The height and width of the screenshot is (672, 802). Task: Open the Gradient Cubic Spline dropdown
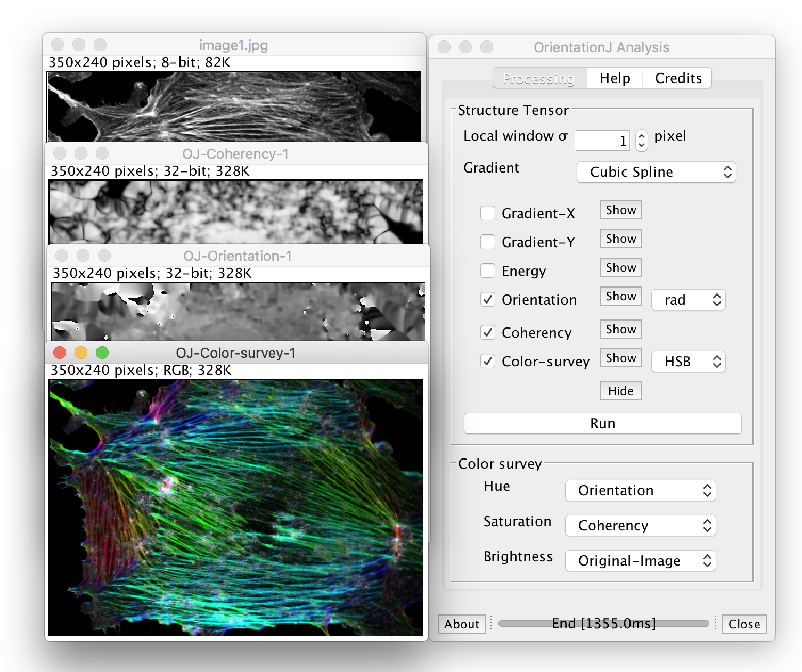tap(656, 172)
